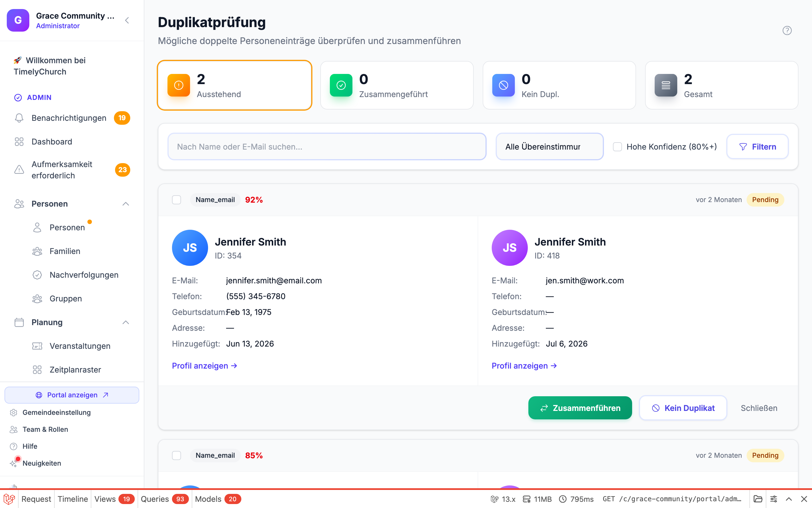Image resolution: width=812 pixels, height=508 pixels.
Task: Click the Neuigkeiten sparkle icon
Action: (x=14, y=463)
